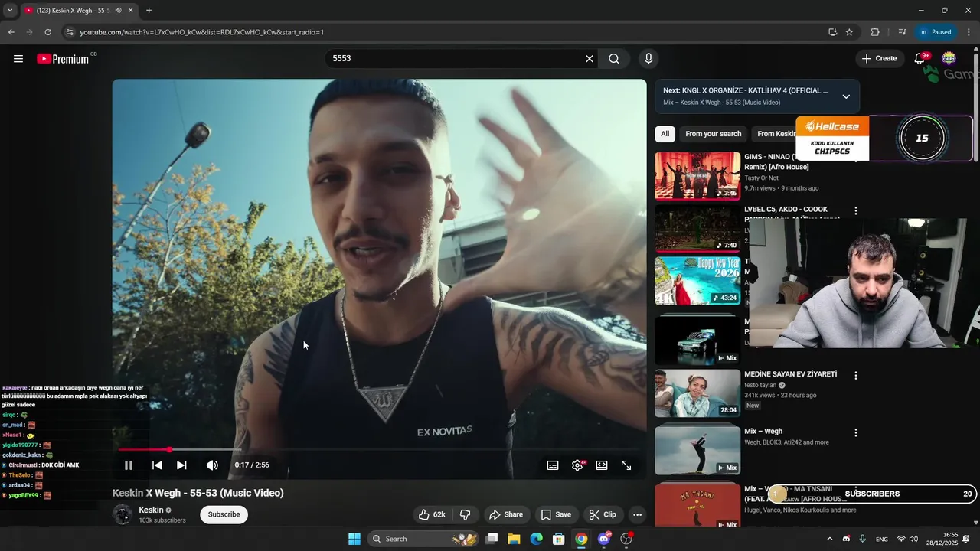
Task: Click the browser address bar URL
Action: point(202,32)
